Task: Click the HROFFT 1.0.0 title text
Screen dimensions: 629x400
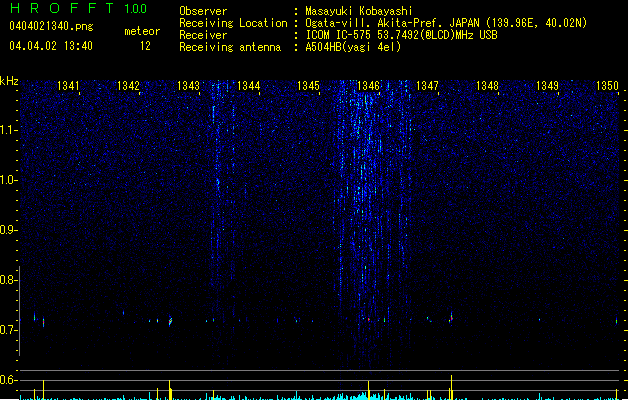Action: (78, 8)
